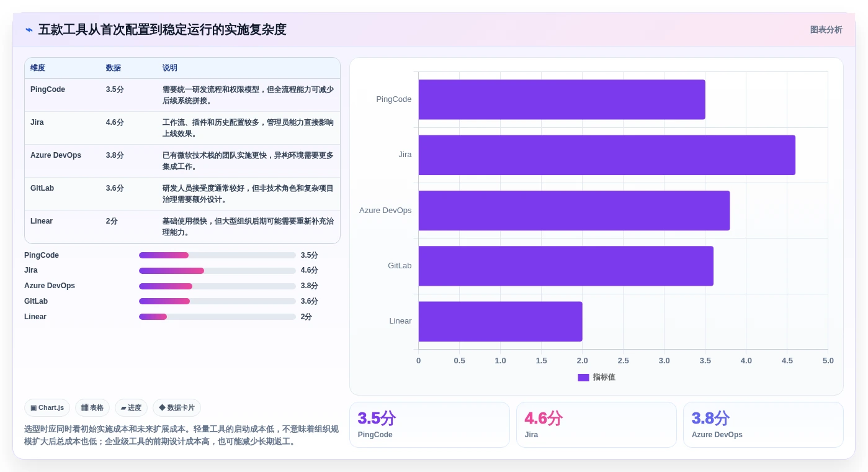The width and height of the screenshot is (868, 472).
Task: Click the Azure DevOps bar in the chart
Action: pyautogui.click(x=574, y=211)
